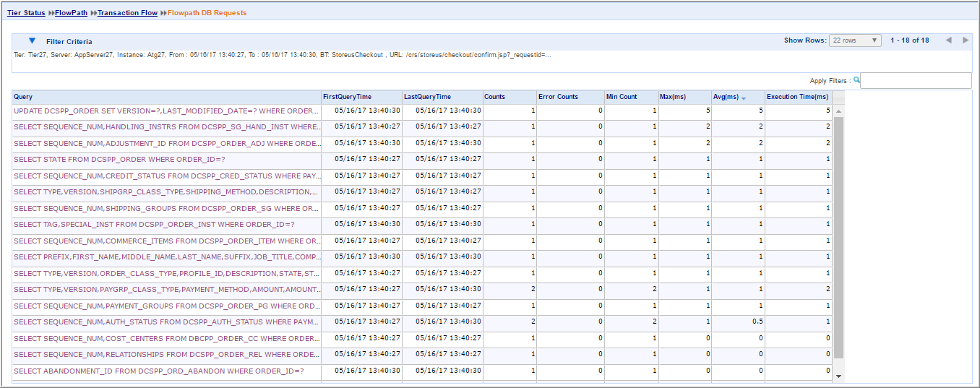
Task: Open the Tier Status breadcrumb link
Action: (x=26, y=13)
